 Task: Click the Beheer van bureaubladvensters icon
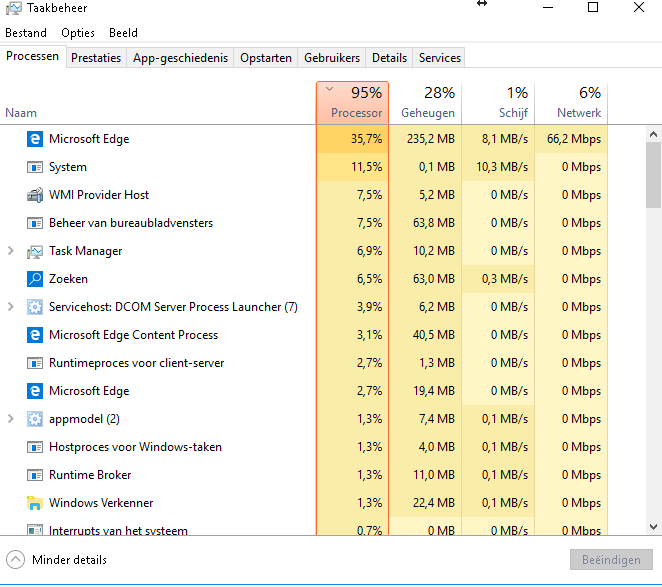pyautogui.click(x=35, y=223)
